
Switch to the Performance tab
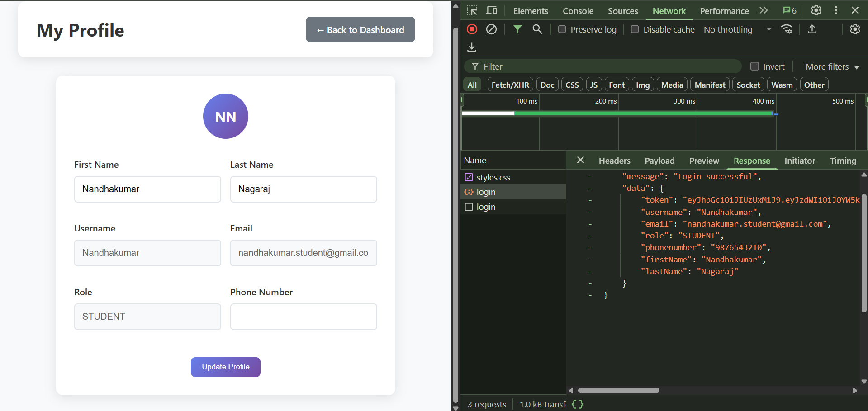coord(724,11)
